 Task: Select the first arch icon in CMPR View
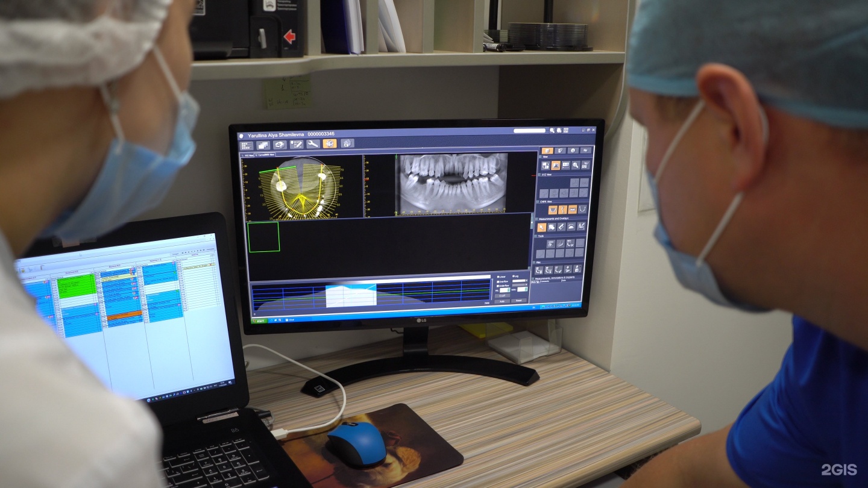(x=553, y=209)
